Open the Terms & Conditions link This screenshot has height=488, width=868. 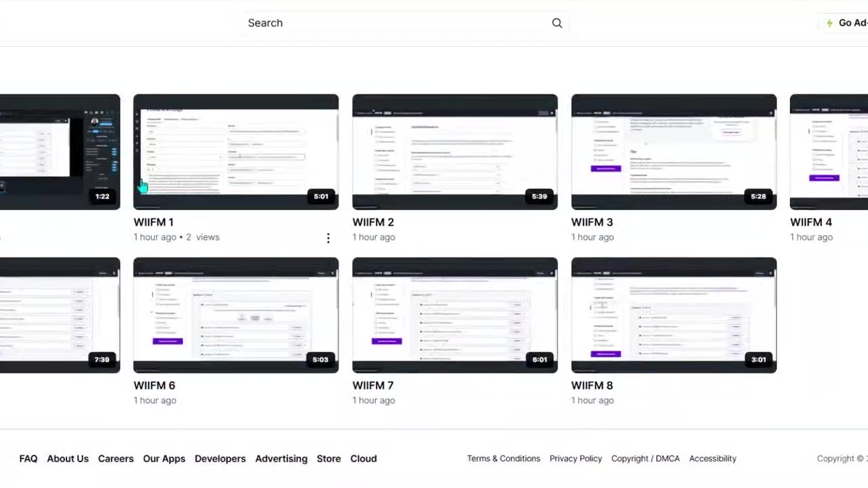point(504,459)
